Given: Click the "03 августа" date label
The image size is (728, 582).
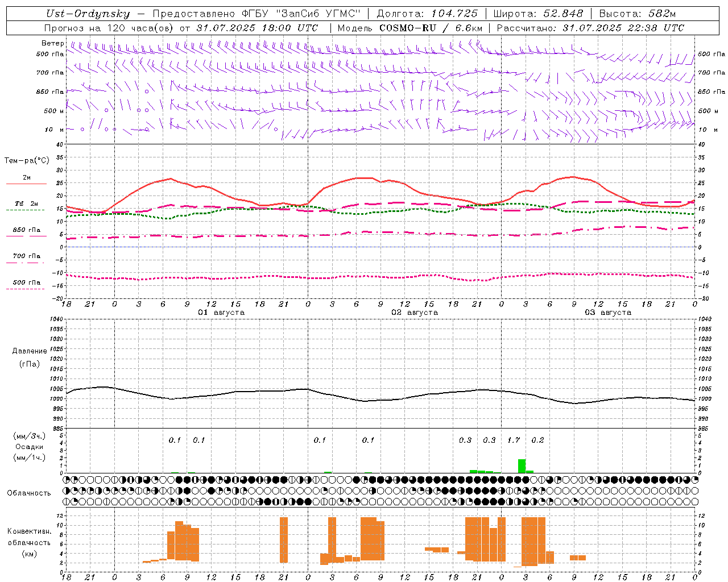Looking at the screenshot, I should click(x=608, y=313).
